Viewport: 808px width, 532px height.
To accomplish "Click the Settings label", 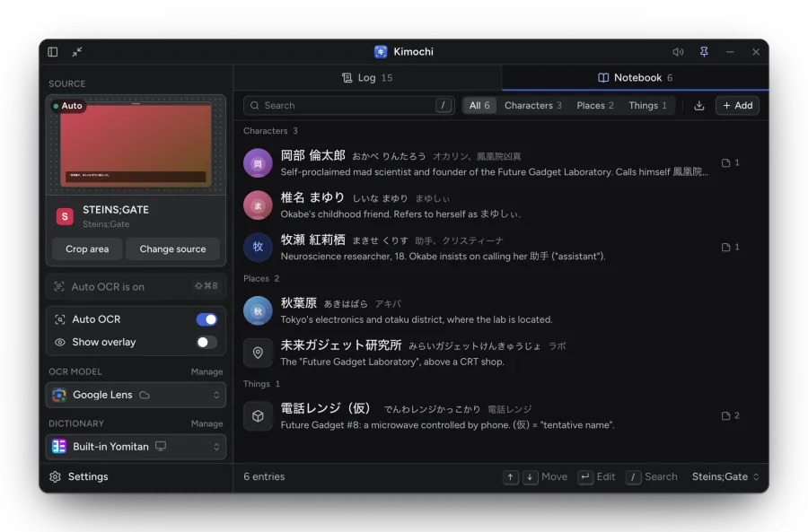I will coord(88,477).
